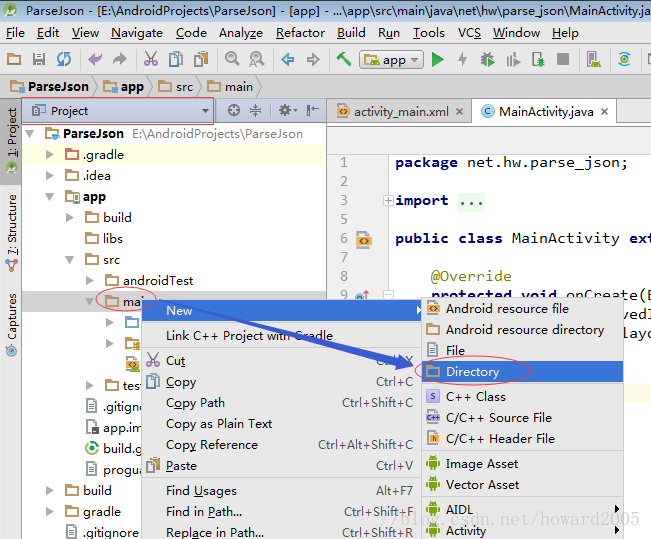Click the Run with coverage icon

pos(513,59)
